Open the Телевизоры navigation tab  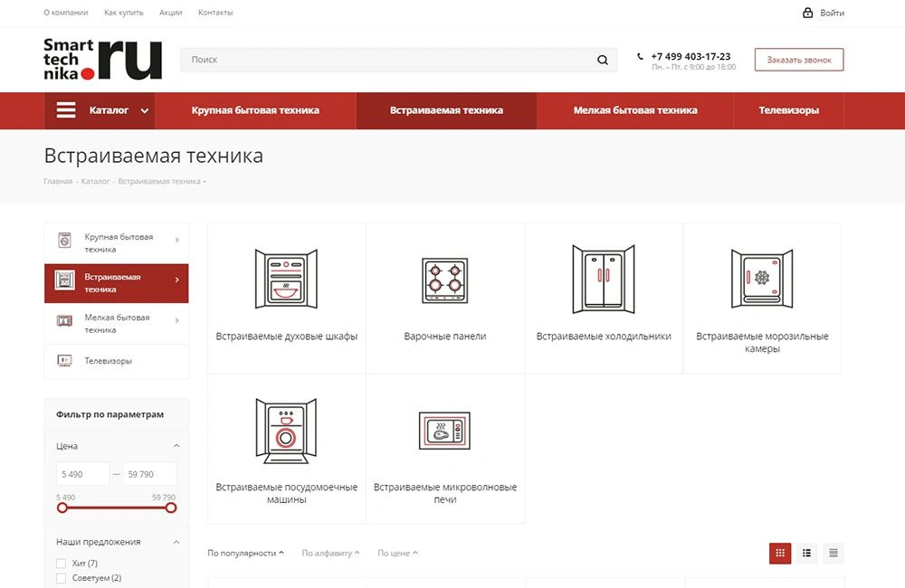coord(788,110)
